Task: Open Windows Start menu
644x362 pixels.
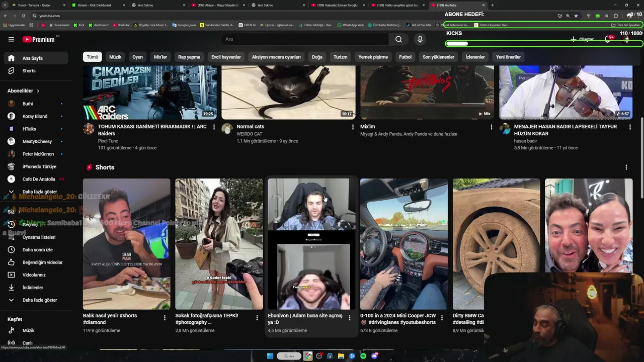Action: pos(270,356)
